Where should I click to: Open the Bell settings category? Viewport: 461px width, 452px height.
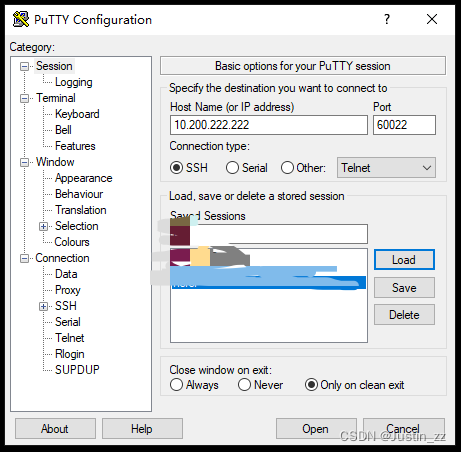click(x=63, y=130)
